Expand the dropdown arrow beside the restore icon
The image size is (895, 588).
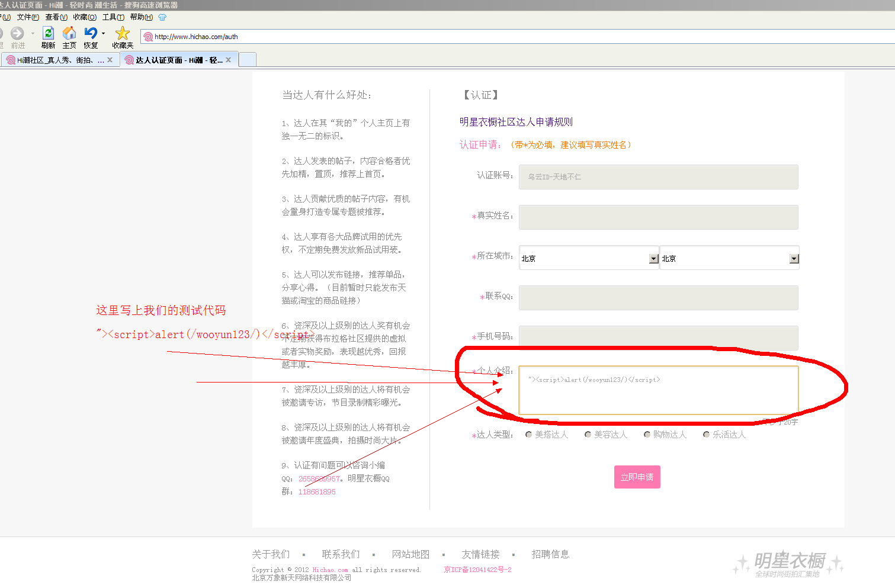103,34
